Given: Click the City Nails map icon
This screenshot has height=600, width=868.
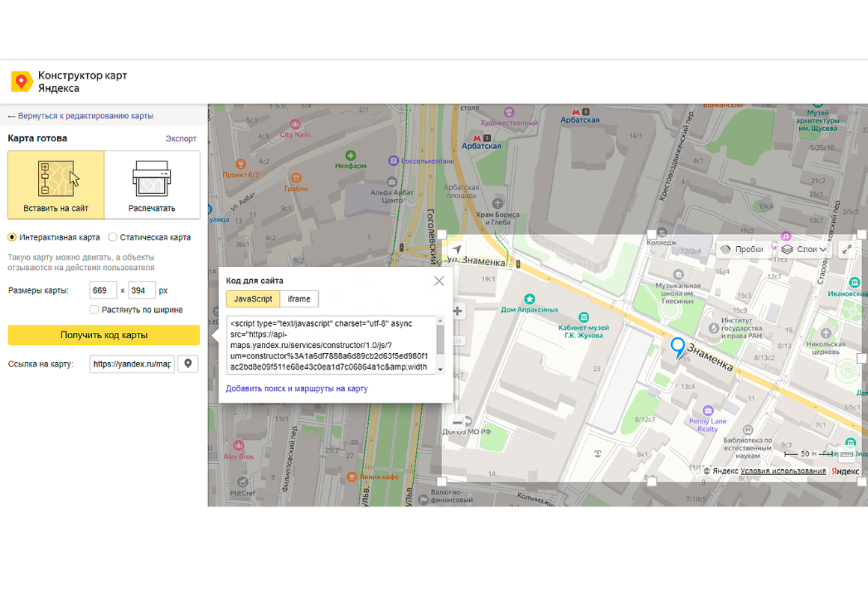Looking at the screenshot, I should tap(295, 124).
